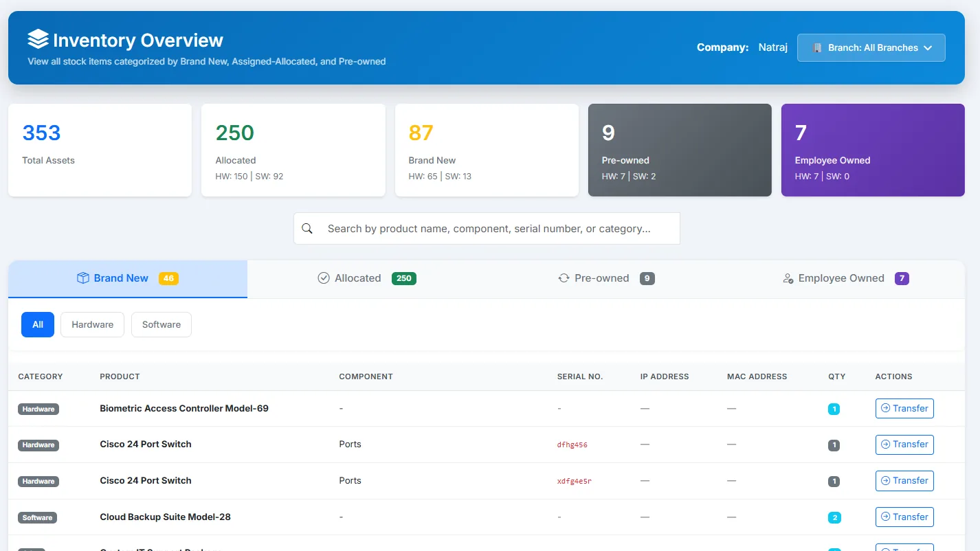Transfer the Biometric Access Controller Model-69
This screenshot has height=551, width=980.
[x=904, y=408]
